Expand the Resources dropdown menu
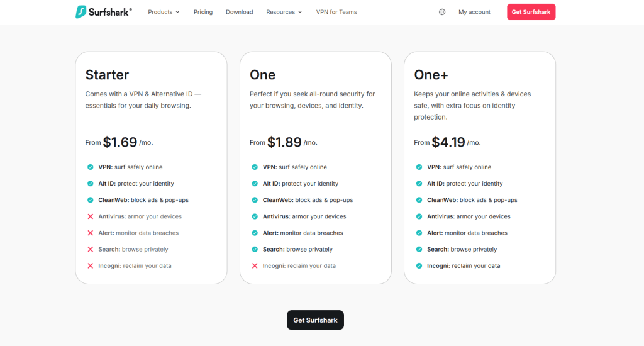644x346 pixels. click(284, 12)
